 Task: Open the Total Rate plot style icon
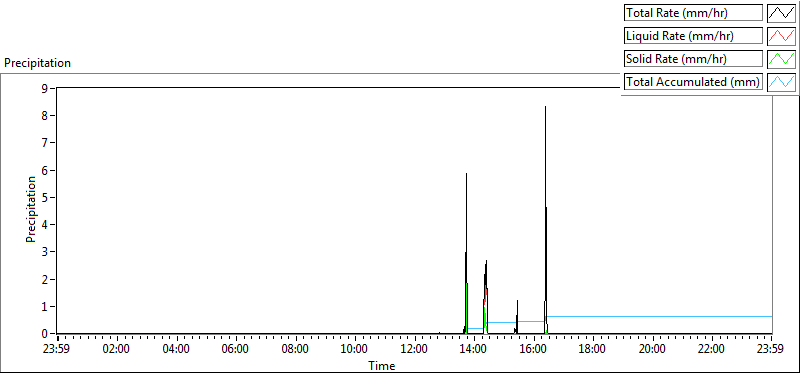click(781, 13)
